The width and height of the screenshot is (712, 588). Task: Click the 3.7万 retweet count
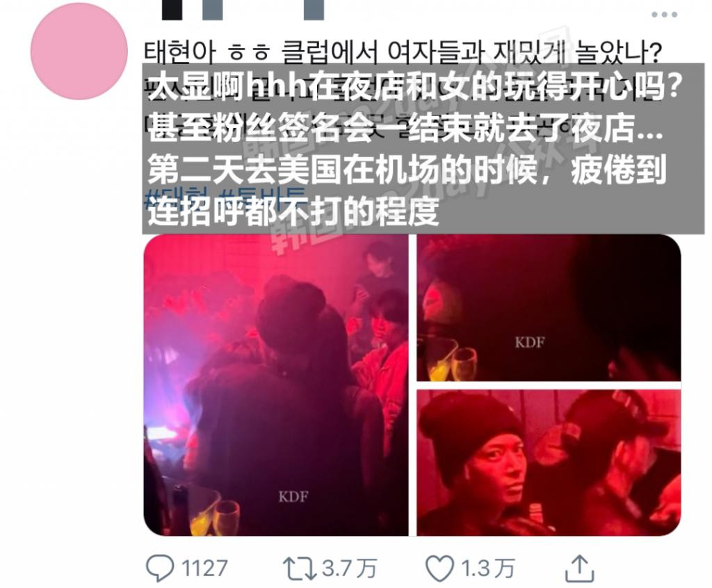pos(349,569)
